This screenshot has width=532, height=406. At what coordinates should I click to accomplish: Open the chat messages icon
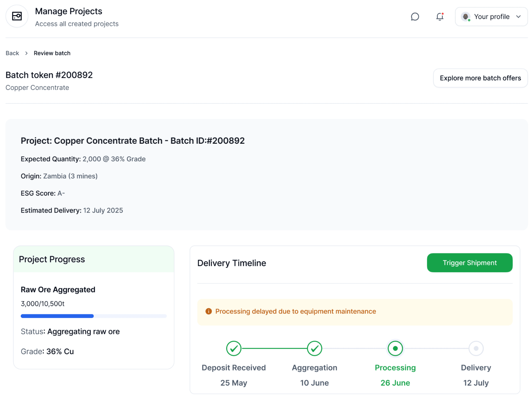(x=415, y=17)
